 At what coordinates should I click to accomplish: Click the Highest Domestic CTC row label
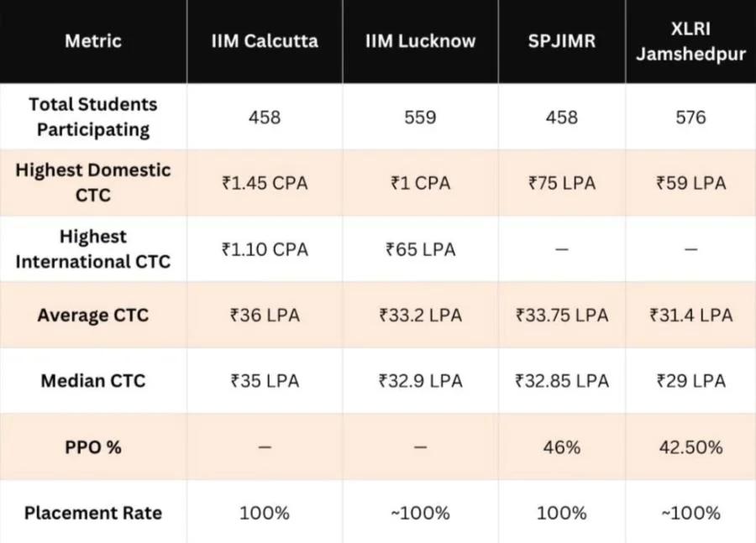(92, 182)
